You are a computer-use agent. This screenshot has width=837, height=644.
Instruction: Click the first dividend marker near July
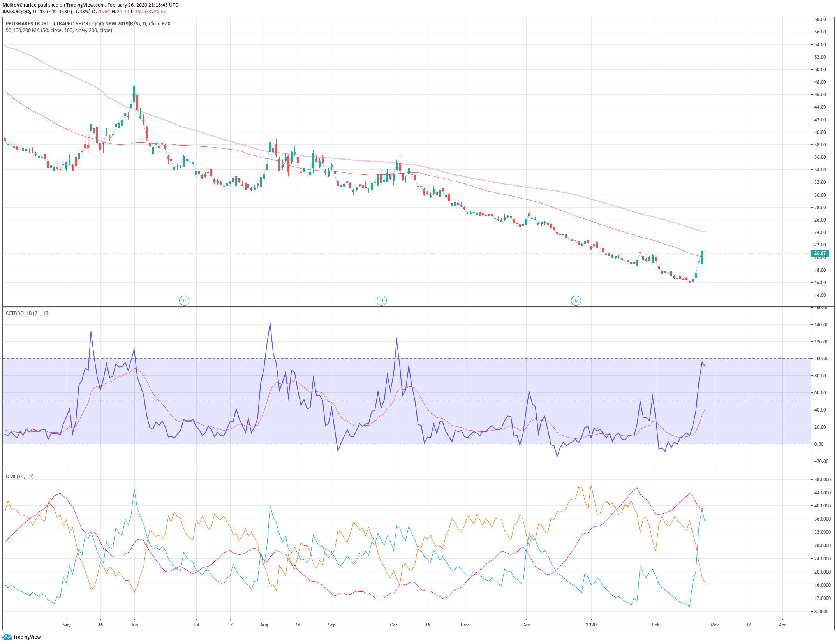click(184, 300)
